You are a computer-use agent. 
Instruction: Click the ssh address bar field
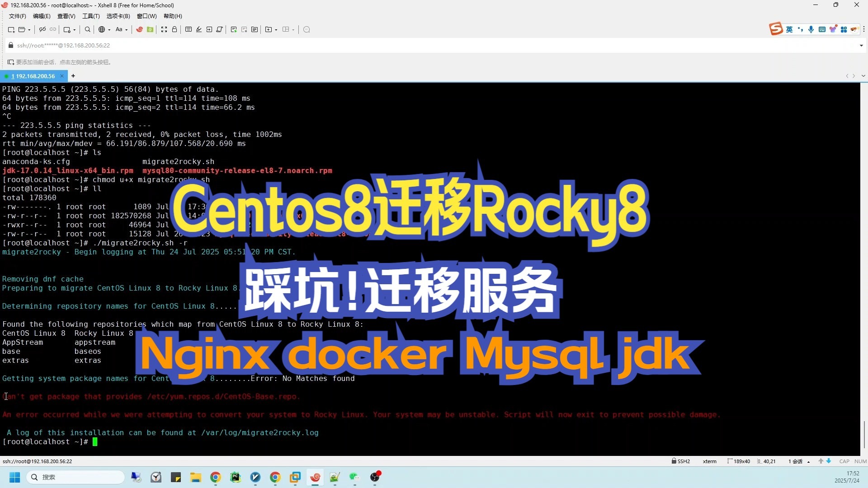(x=434, y=46)
